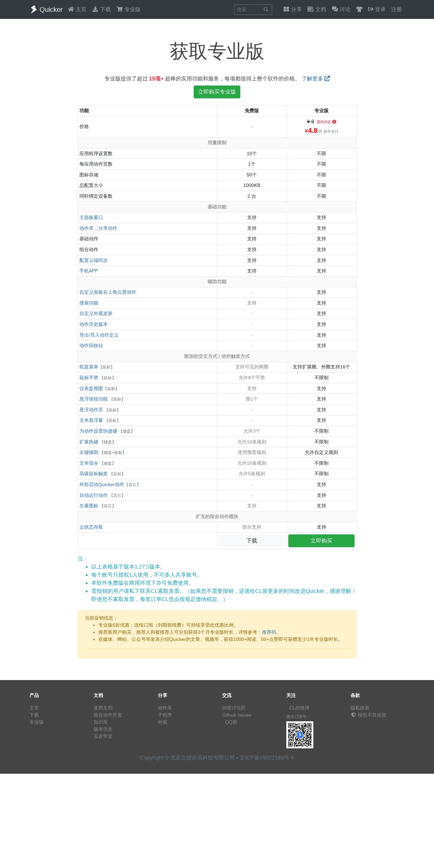Viewport: 434px width, 868px height.
Task: Select the 1000KB table cell
Action: click(x=252, y=186)
